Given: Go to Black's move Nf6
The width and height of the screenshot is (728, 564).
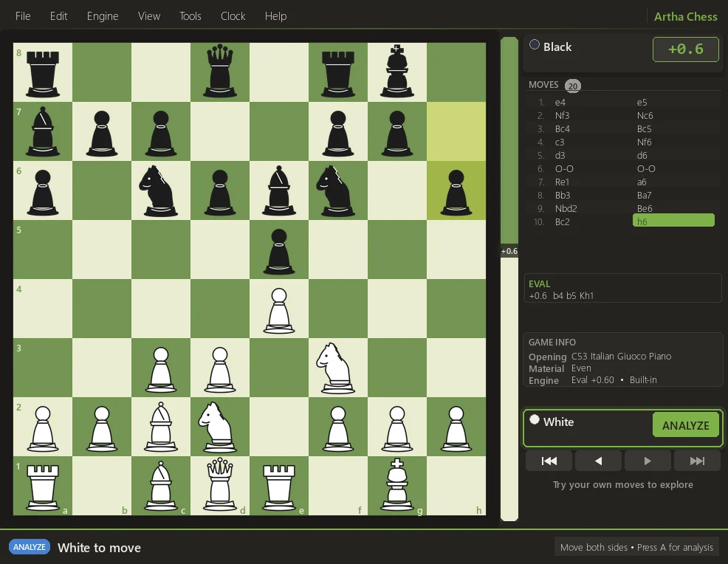Looking at the screenshot, I should [x=644, y=142].
